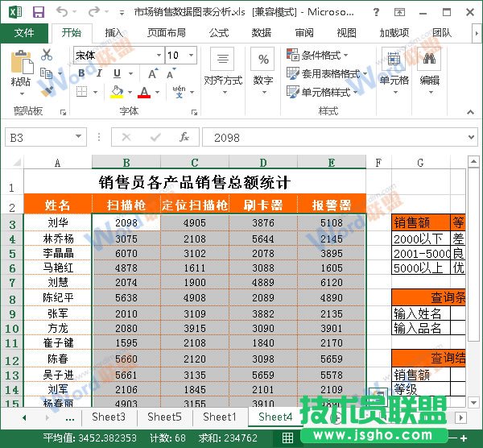Open the cells (单元格) group button

click(x=394, y=71)
